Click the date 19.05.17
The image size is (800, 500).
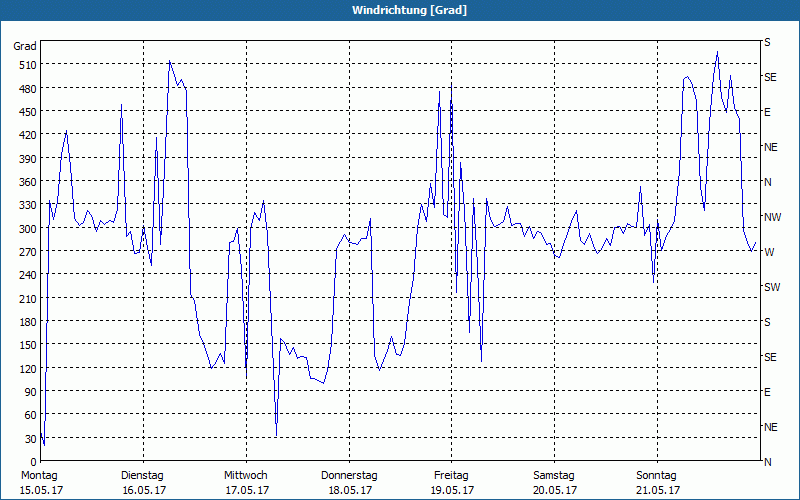pyautogui.click(x=452, y=490)
